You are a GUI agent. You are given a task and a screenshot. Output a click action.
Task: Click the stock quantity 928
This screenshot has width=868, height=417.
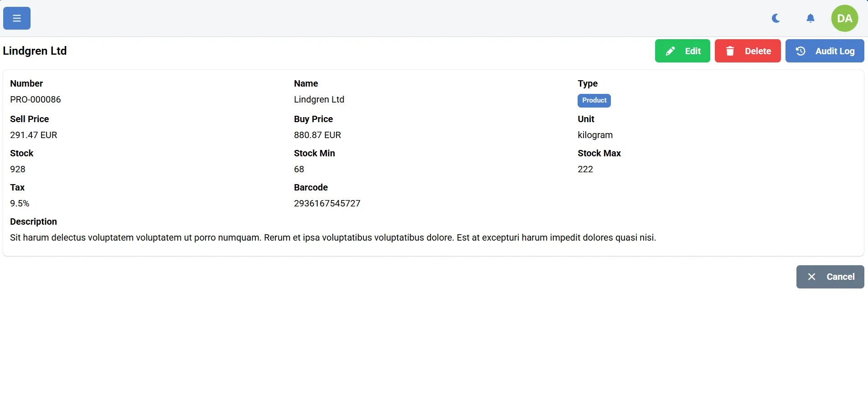pyautogui.click(x=18, y=169)
